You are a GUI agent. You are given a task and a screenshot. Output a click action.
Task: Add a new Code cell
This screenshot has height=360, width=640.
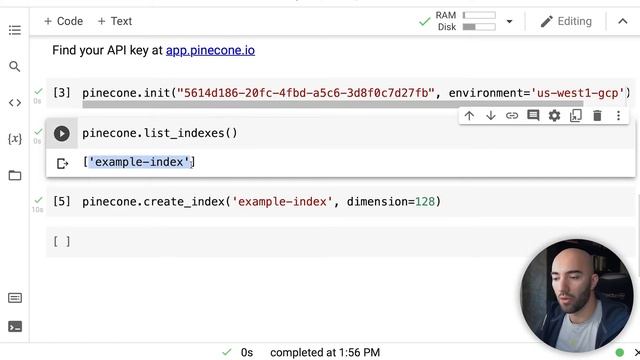coord(63,21)
